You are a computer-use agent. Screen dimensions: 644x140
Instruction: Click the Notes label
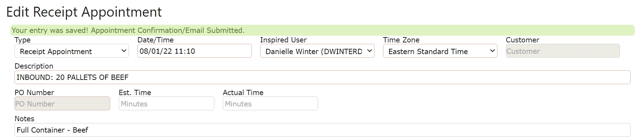point(24,119)
